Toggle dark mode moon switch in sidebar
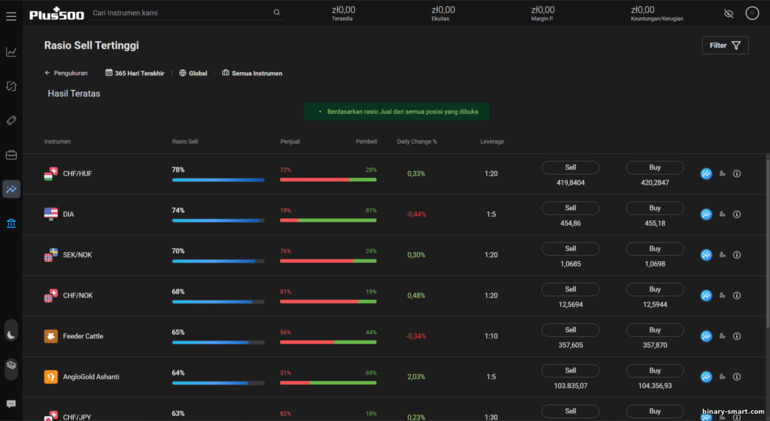The image size is (770, 421). point(11,333)
